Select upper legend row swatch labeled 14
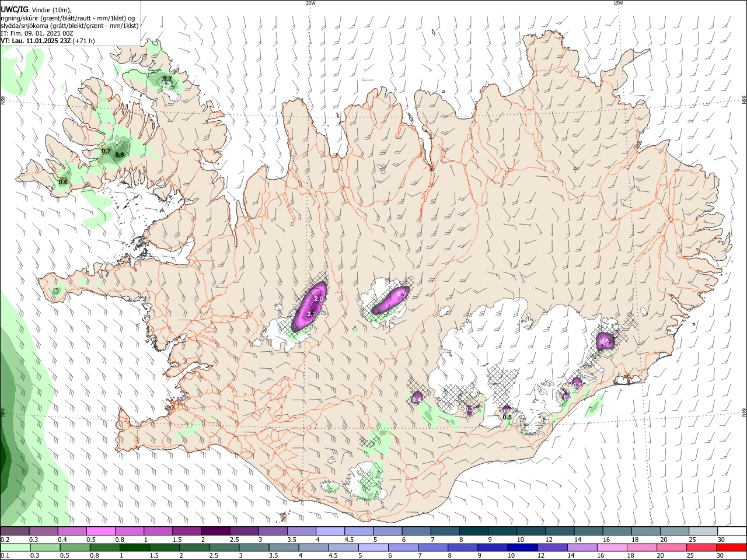Screen dimensions: 747x560 tap(588, 531)
